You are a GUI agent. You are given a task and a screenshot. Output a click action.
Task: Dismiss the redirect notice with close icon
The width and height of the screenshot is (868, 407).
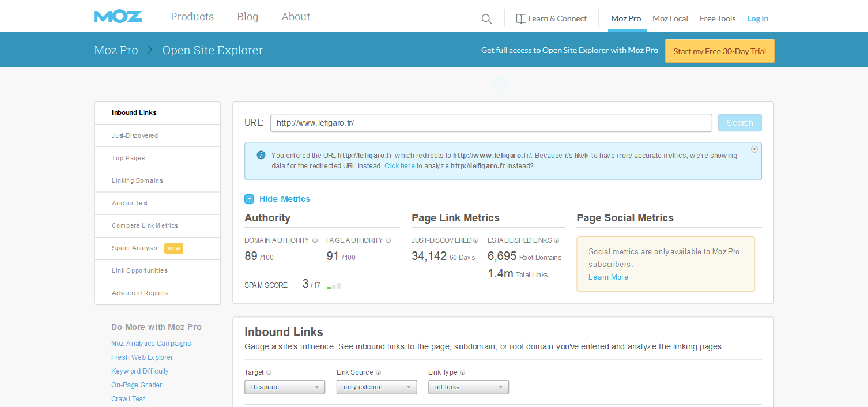point(754,149)
